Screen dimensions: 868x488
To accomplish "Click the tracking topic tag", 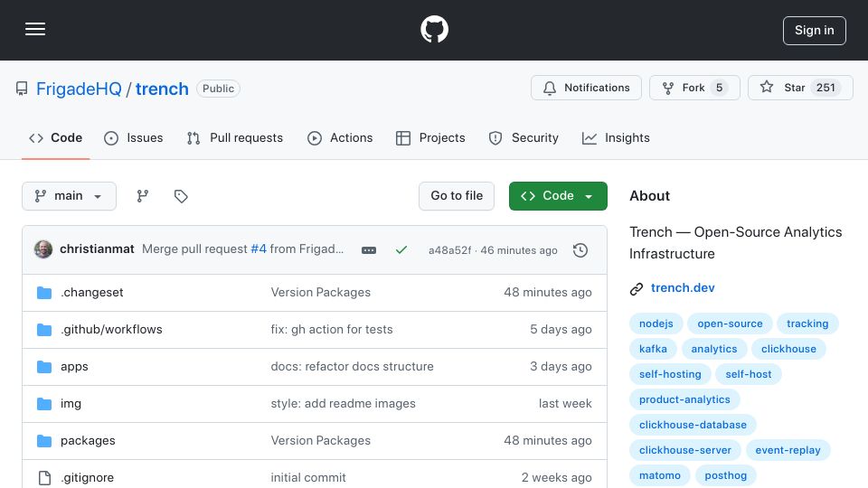I will pos(807,324).
